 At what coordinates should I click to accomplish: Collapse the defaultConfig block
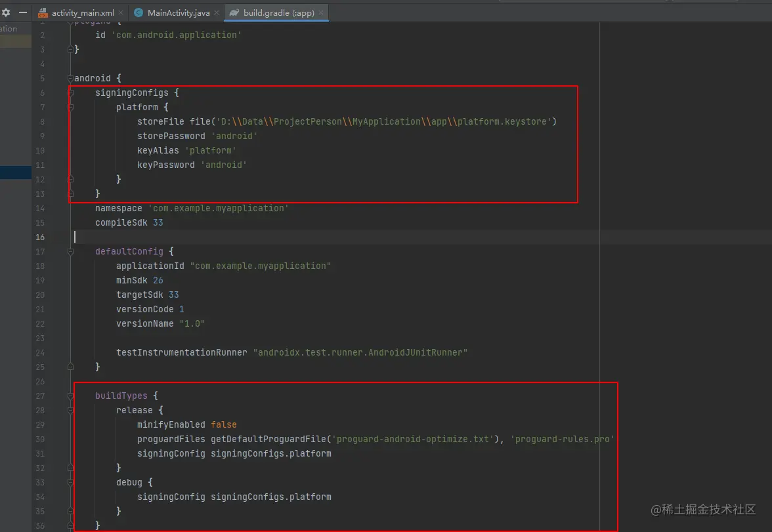tap(70, 251)
